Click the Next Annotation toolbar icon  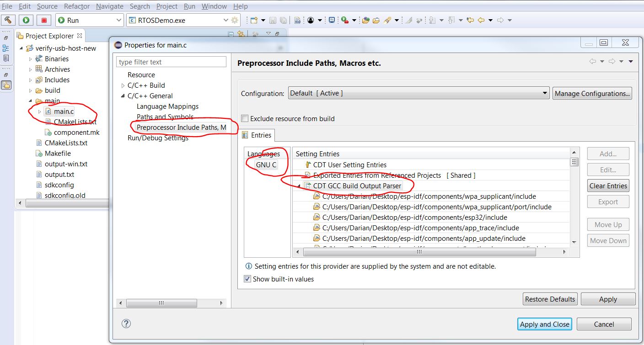433,20
